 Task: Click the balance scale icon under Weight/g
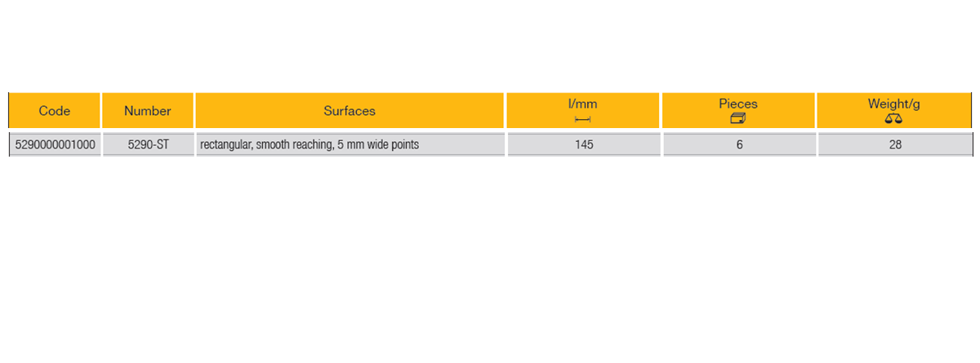[893, 119]
